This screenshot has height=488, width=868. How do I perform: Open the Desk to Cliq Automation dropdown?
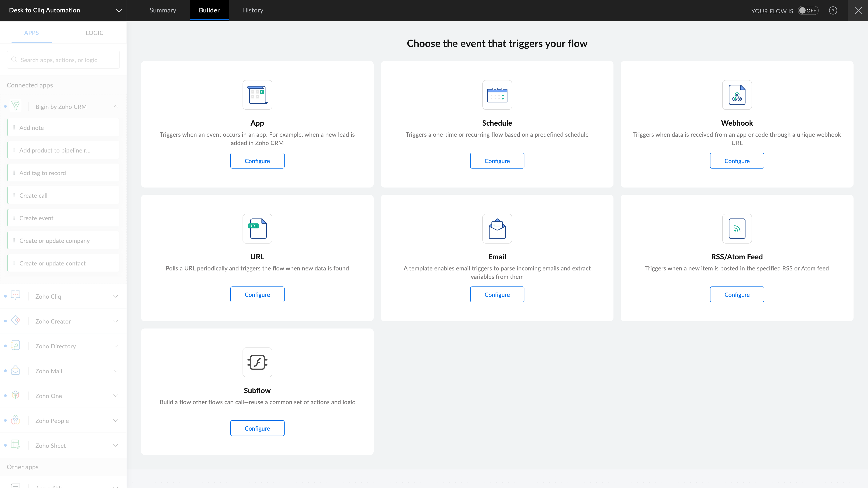tap(119, 10)
